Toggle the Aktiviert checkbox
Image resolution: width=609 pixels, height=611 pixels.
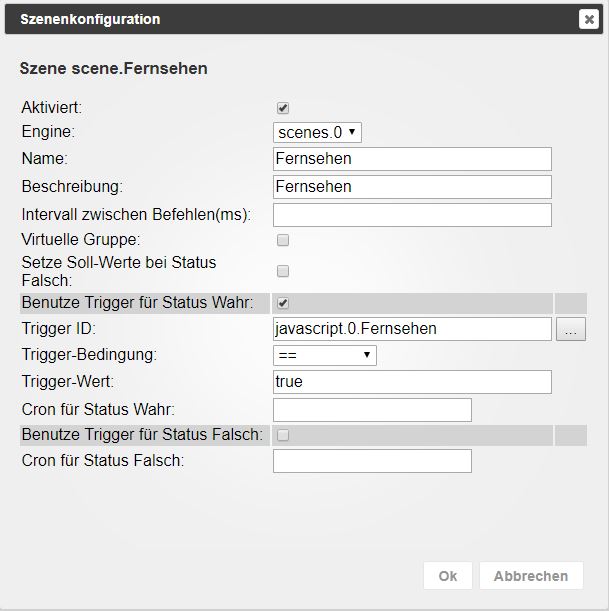tap(283, 108)
